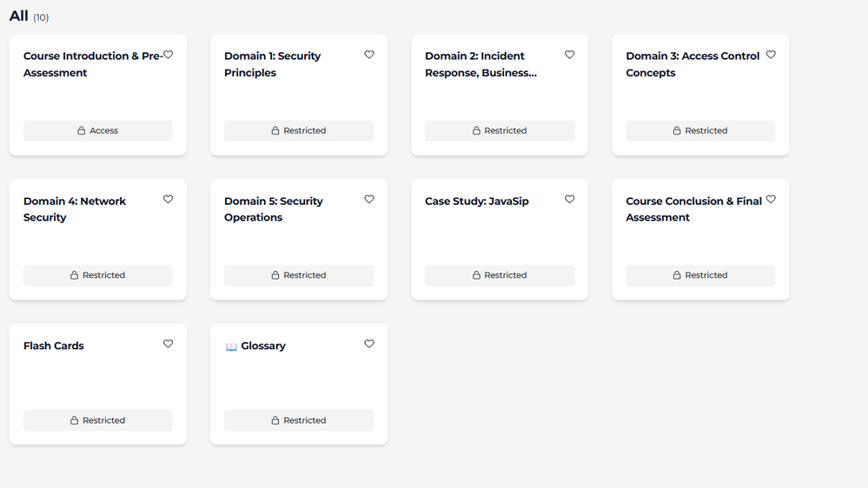Click the book icon beside Glossary

pyautogui.click(x=231, y=346)
